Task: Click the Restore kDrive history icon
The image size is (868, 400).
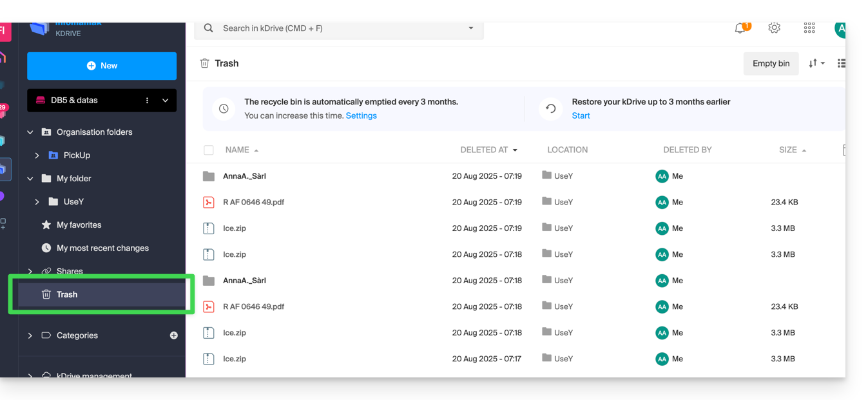Action: 550,108
